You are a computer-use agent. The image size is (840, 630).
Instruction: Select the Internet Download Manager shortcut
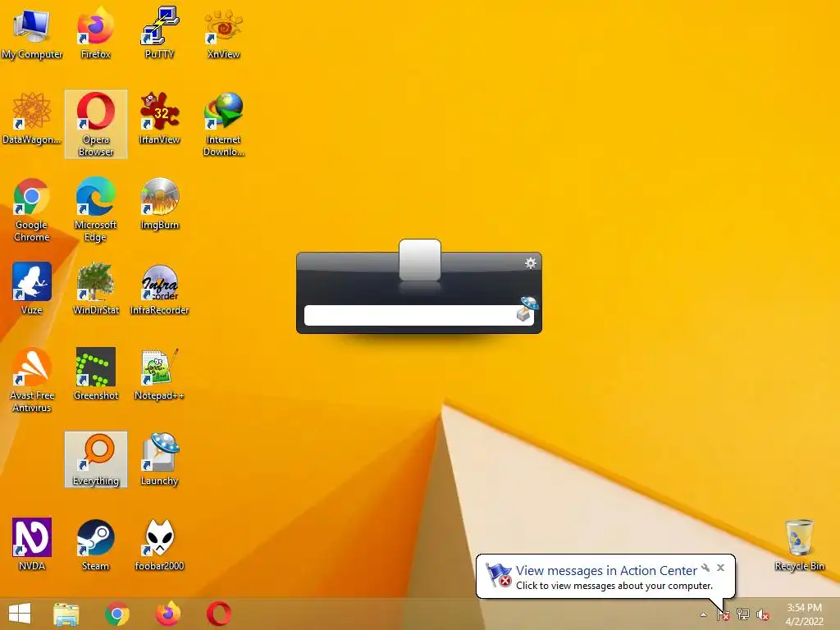pos(223,125)
